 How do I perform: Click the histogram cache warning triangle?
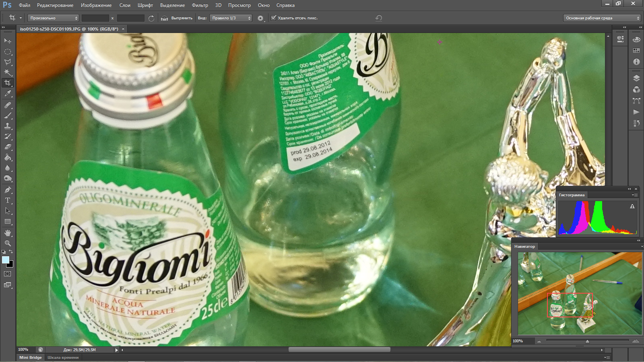coord(632,206)
